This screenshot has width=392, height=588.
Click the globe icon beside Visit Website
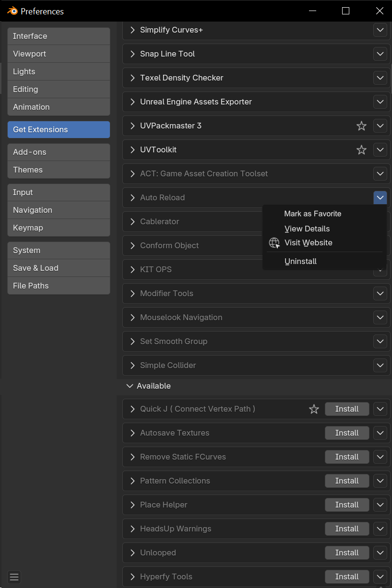[274, 242]
